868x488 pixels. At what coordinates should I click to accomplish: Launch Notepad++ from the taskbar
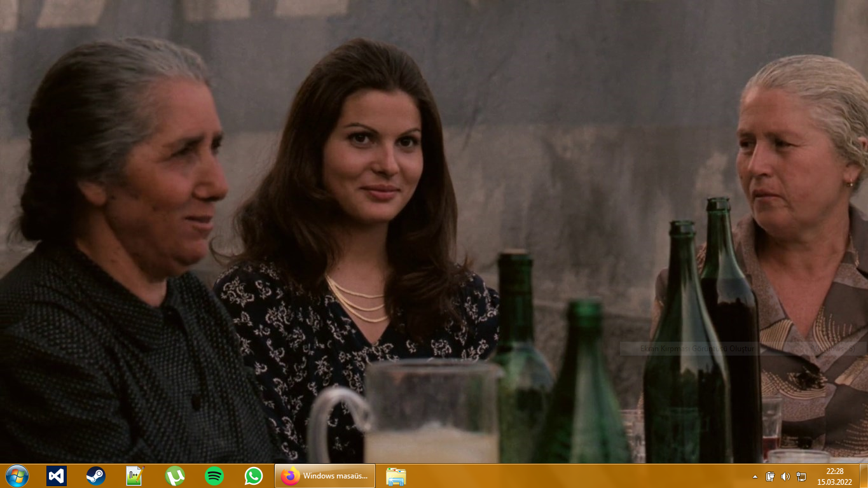pos(135,476)
